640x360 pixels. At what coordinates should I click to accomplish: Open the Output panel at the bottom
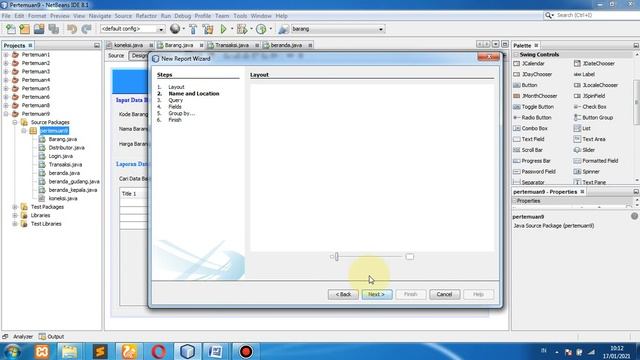pyautogui.click(x=51, y=337)
